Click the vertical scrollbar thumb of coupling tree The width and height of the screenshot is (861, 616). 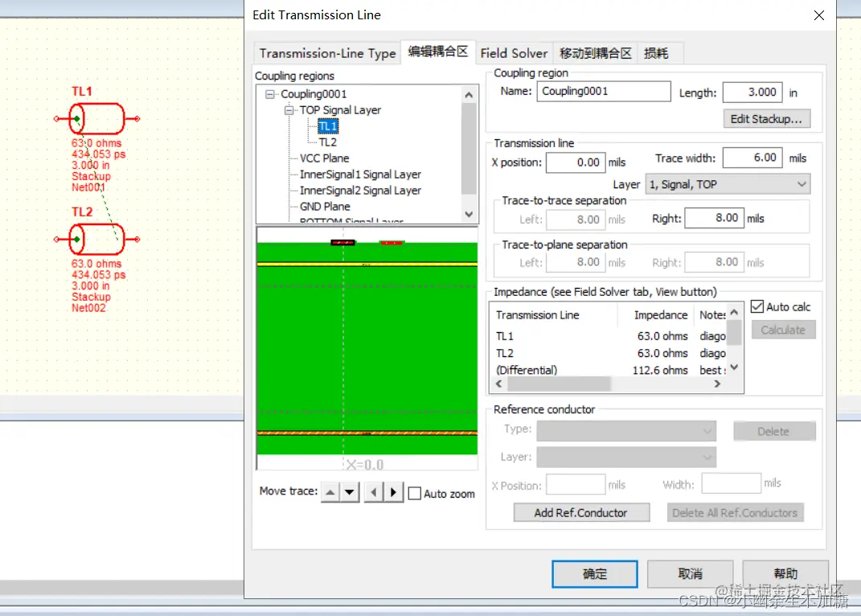(x=469, y=148)
